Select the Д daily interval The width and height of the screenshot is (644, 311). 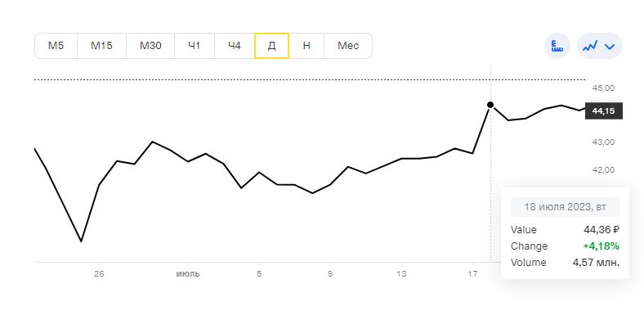[x=271, y=46]
